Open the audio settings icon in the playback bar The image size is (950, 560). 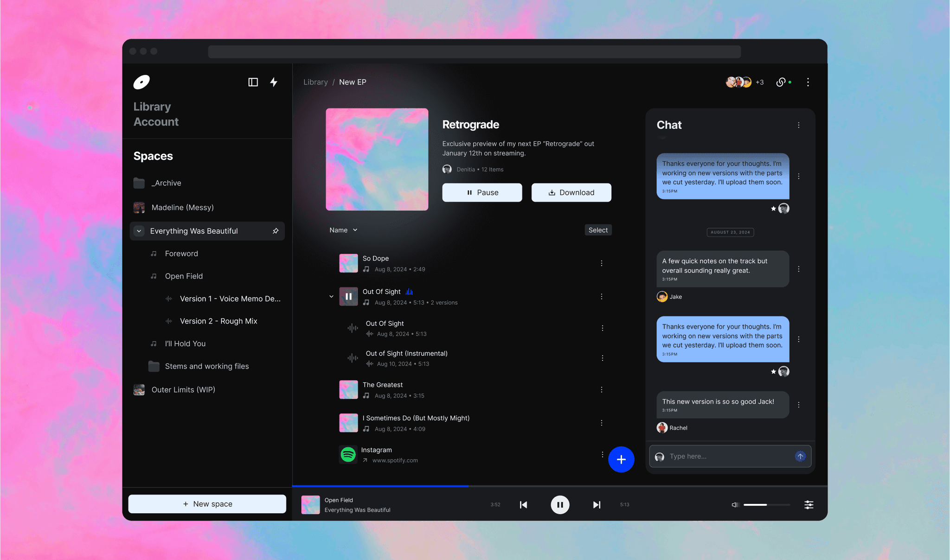pos(809,505)
